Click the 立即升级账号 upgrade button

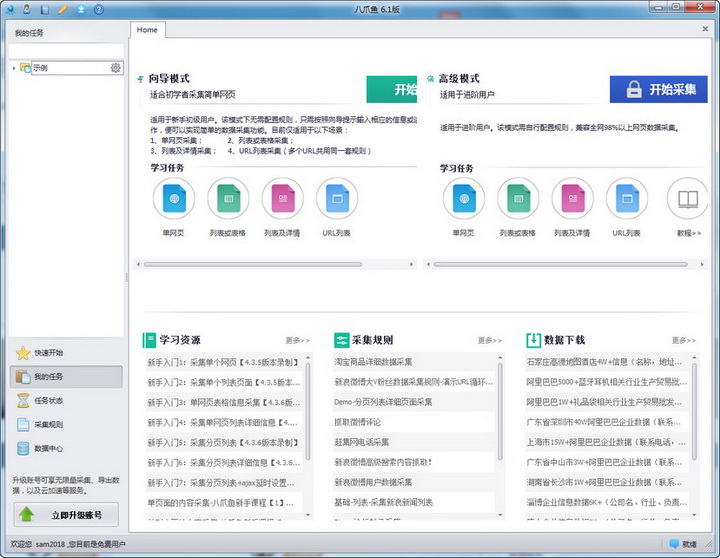click(x=66, y=515)
